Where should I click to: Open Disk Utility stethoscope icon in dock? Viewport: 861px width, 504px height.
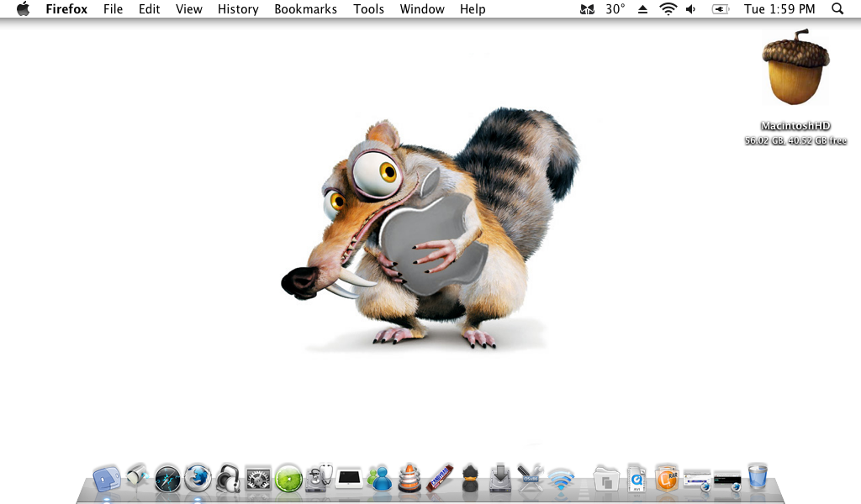coord(319,478)
